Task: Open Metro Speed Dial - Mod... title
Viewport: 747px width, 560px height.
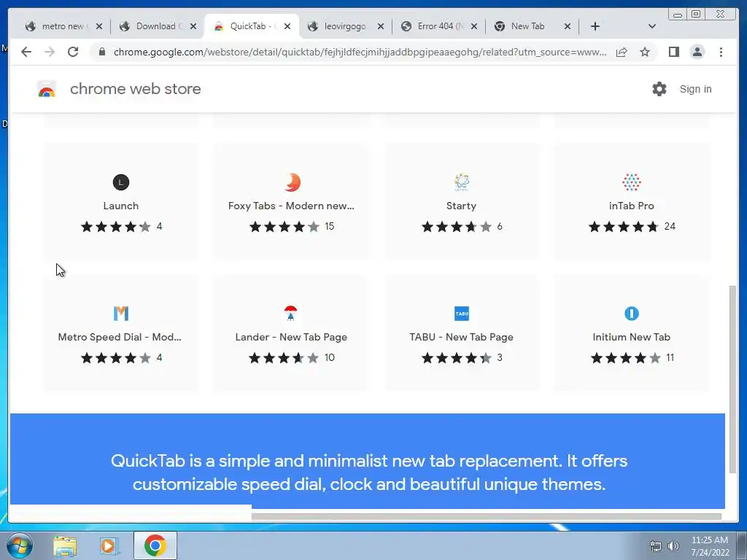Action: tap(120, 337)
